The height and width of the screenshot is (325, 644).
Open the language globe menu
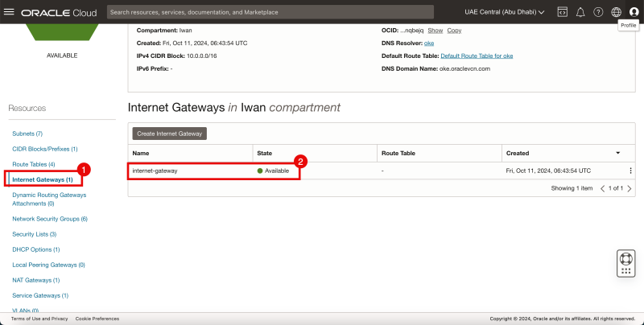coord(616,12)
